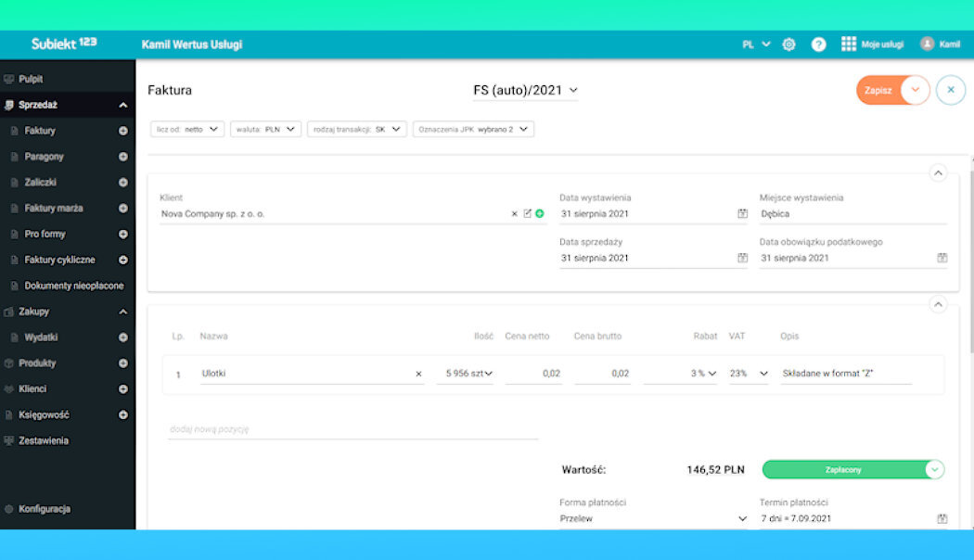The width and height of the screenshot is (974, 560).
Task: Collapse the Sprzedaż sidebar section
Action: coord(123,106)
